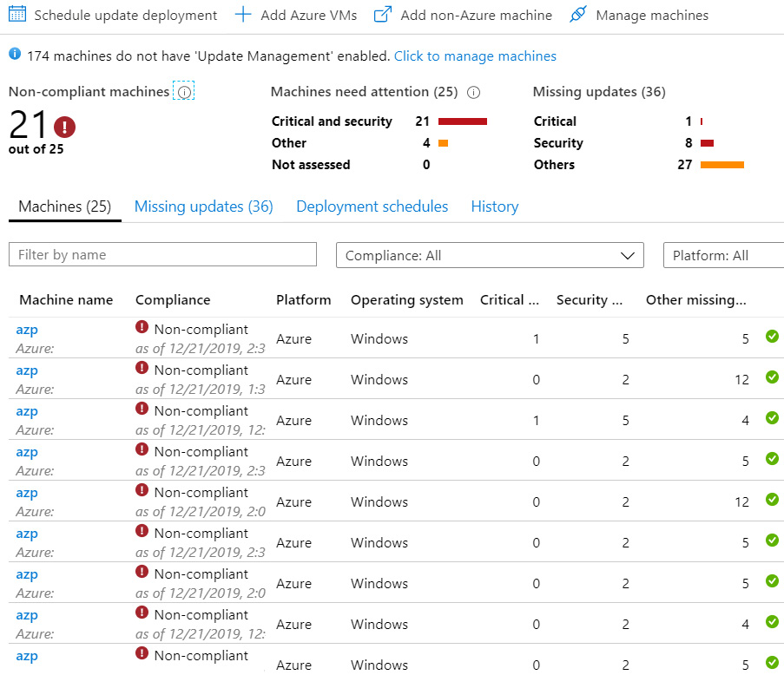The image size is (784, 675).
Task: Open the Compliance: All dropdown
Action: click(490, 255)
